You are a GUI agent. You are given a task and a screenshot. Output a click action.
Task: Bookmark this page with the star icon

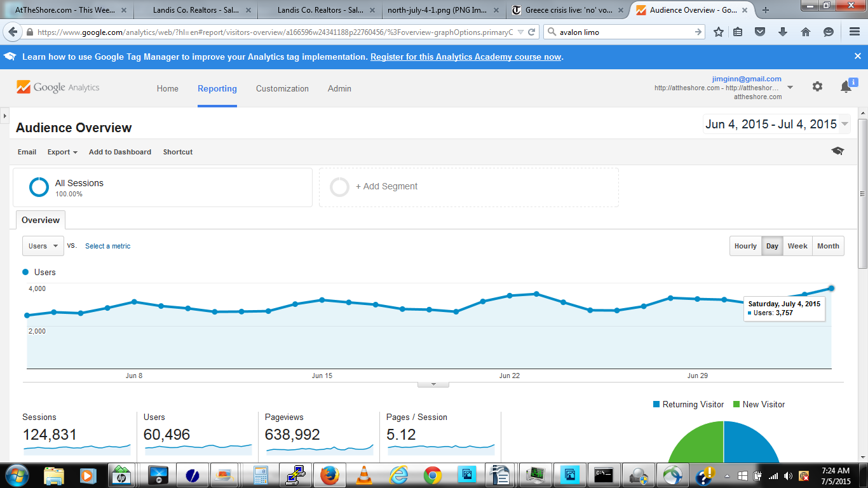718,32
